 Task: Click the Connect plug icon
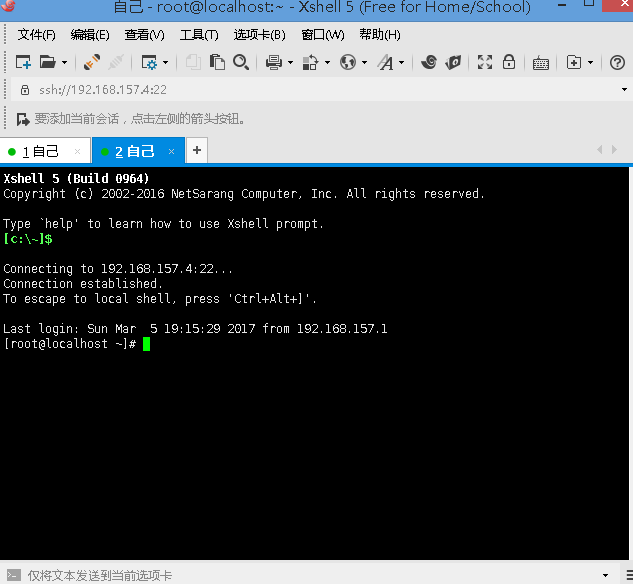[92, 62]
